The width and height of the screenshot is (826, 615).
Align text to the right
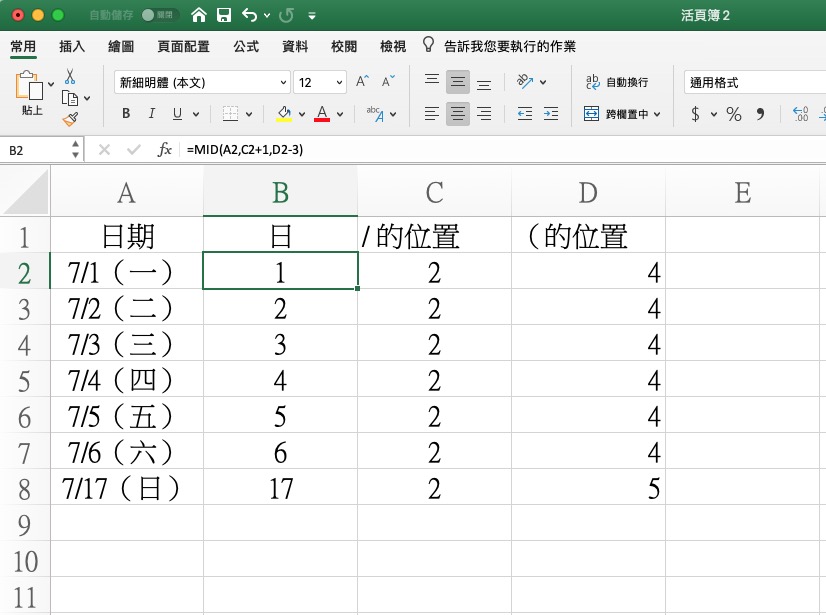(x=484, y=113)
